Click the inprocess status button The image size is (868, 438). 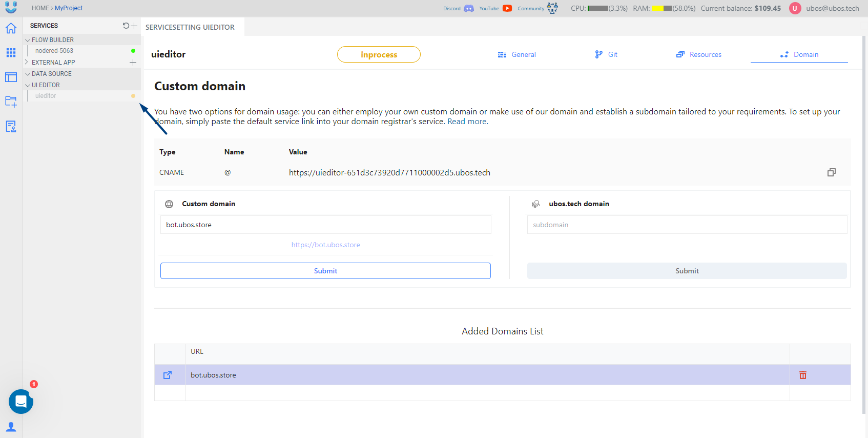379,54
